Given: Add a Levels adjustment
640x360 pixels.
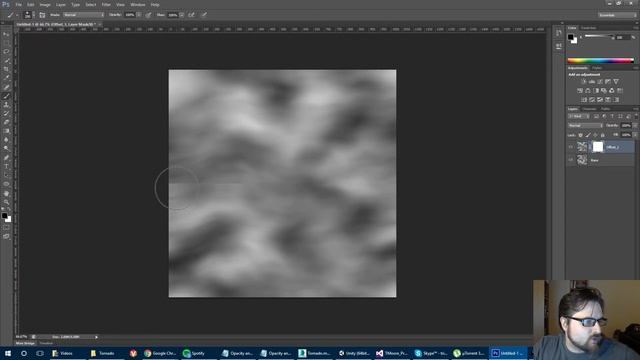Looking at the screenshot, I should [591, 82].
